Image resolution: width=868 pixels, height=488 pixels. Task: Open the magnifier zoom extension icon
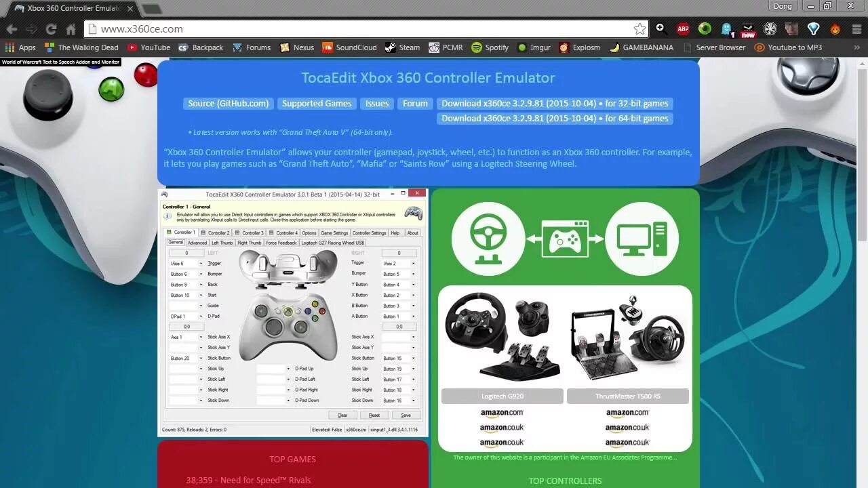660,28
